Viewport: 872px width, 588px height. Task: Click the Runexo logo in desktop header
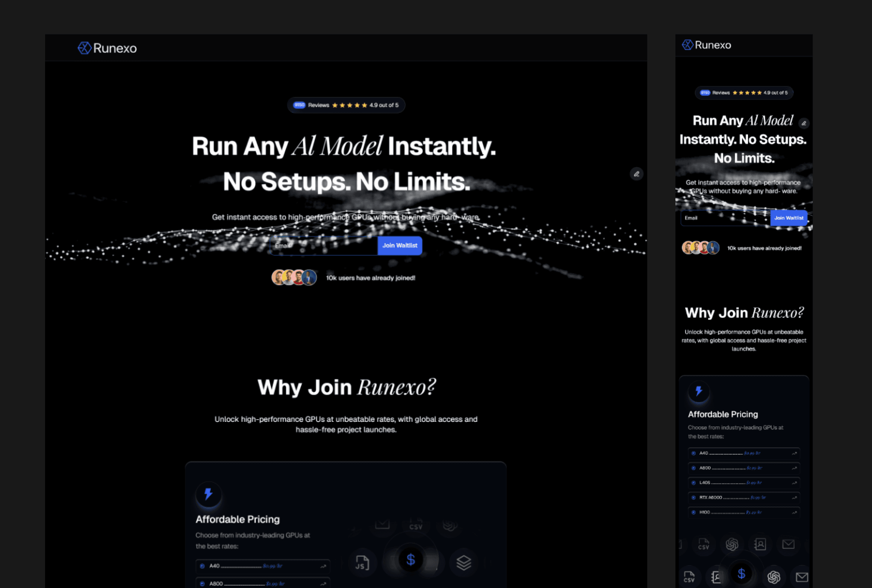[x=107, y=48]
